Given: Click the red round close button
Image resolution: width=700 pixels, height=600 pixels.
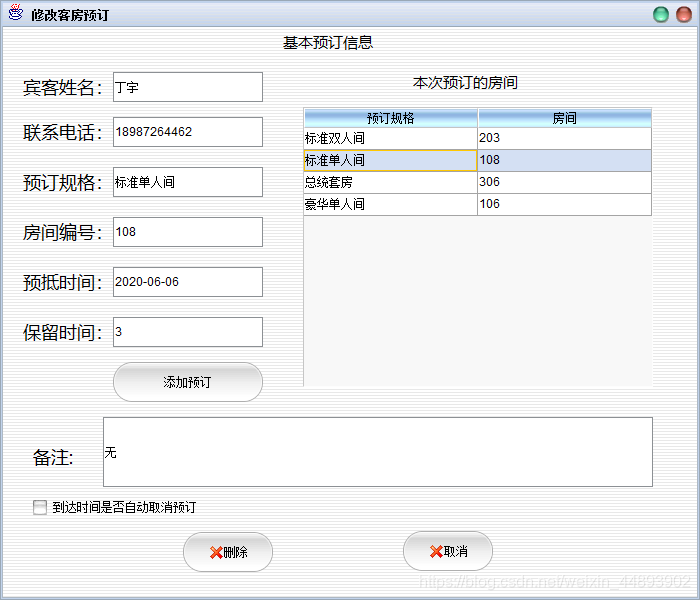Looking at the screenshot, I should 684,14.
